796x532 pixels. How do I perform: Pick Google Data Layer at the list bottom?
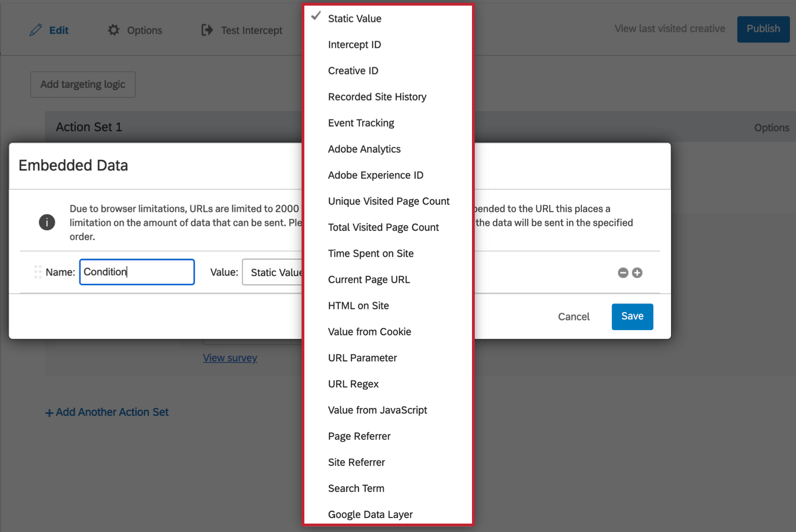(x=370, y=514)
